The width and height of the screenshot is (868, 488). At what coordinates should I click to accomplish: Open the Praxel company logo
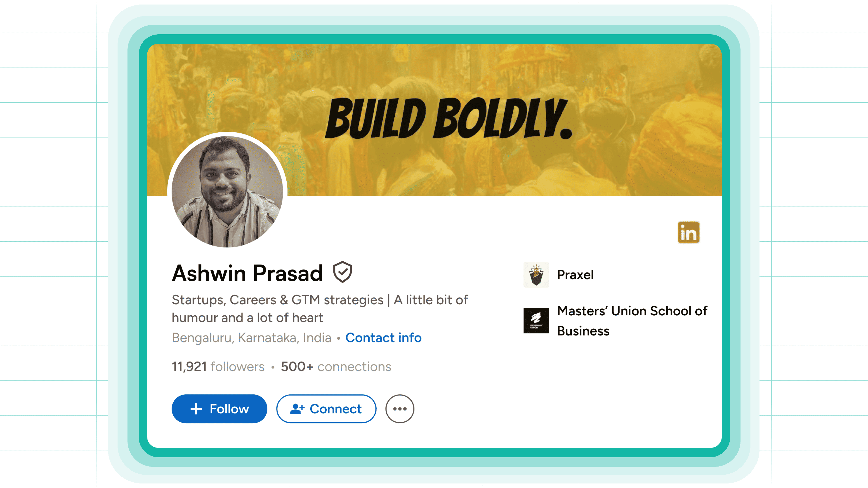[536, 275]
